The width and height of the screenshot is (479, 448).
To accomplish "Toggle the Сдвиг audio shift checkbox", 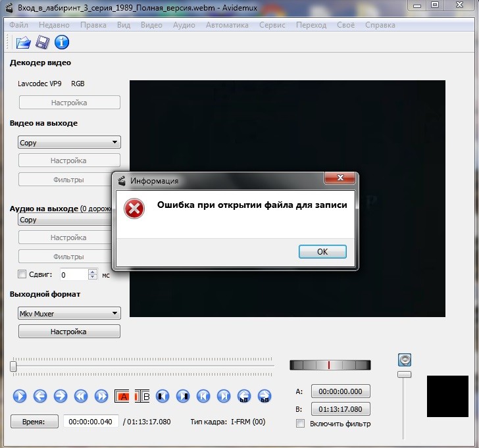I will point(22,274).
